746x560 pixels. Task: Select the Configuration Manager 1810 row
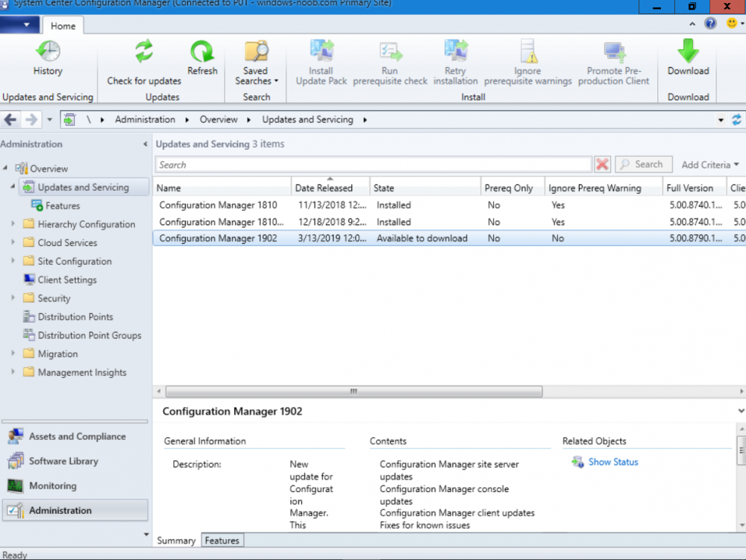(449, 205)
